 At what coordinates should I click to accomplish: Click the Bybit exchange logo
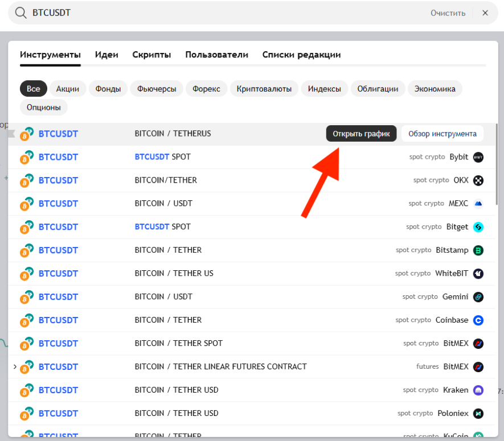click(x=478, y=157)
